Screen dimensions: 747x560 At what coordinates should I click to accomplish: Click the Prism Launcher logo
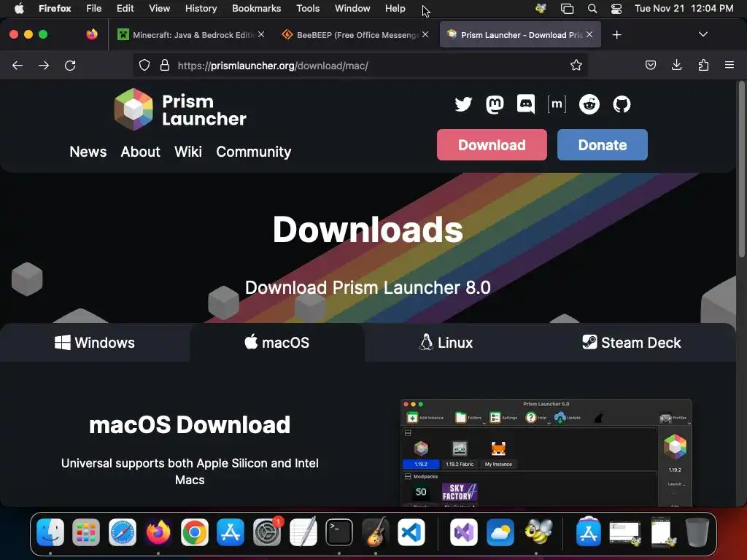point(180,109)
